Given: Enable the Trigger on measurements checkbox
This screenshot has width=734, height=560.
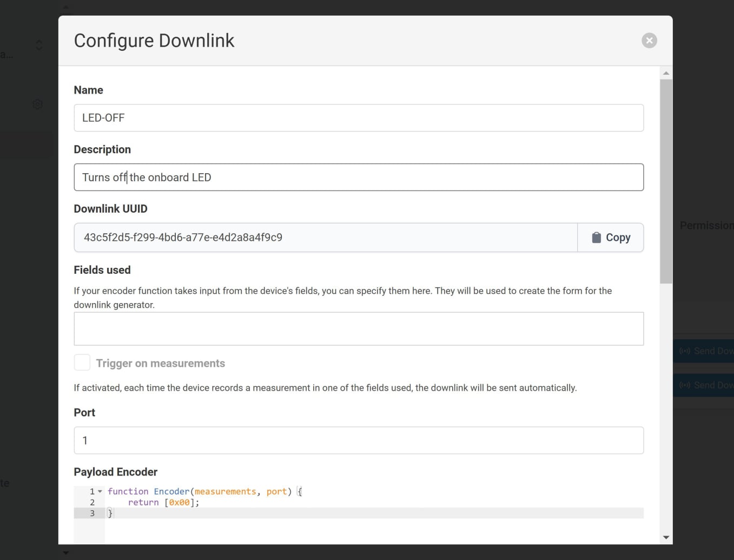Looking at the screenshot, I should (x=82, y=363).
